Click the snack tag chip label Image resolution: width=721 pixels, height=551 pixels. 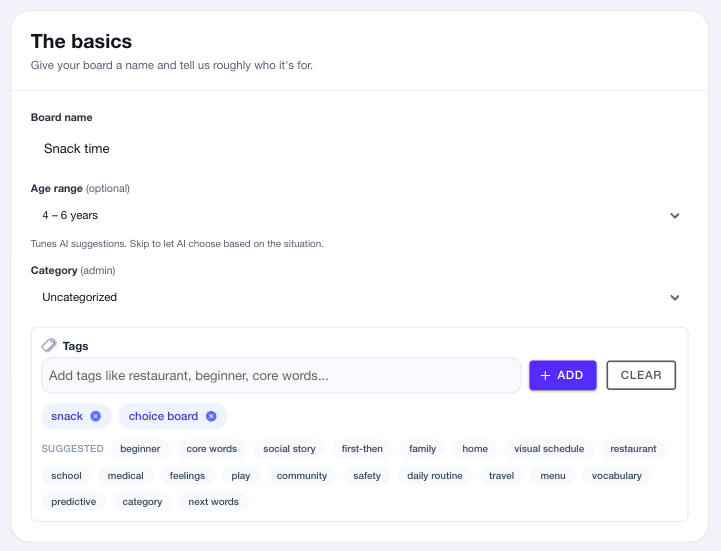67,416
